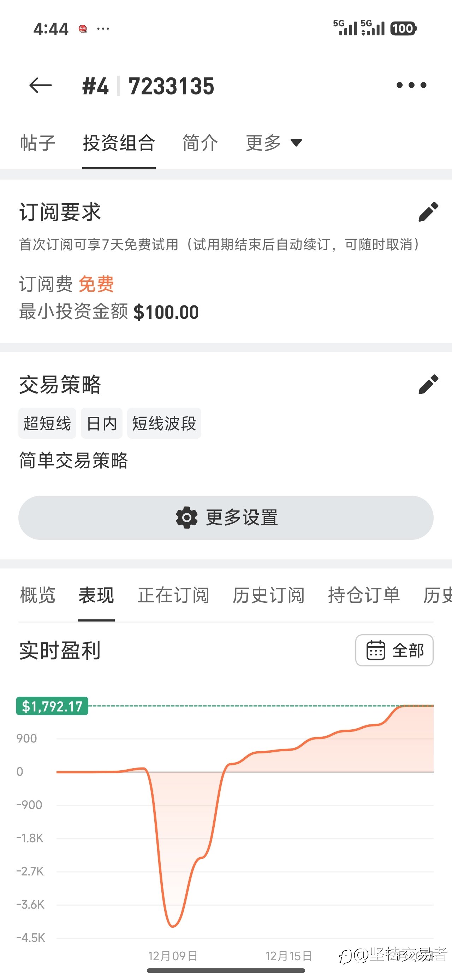452x980 pixels.
Task: Open the 概览 sub-tab
Action: coord(38,595)
